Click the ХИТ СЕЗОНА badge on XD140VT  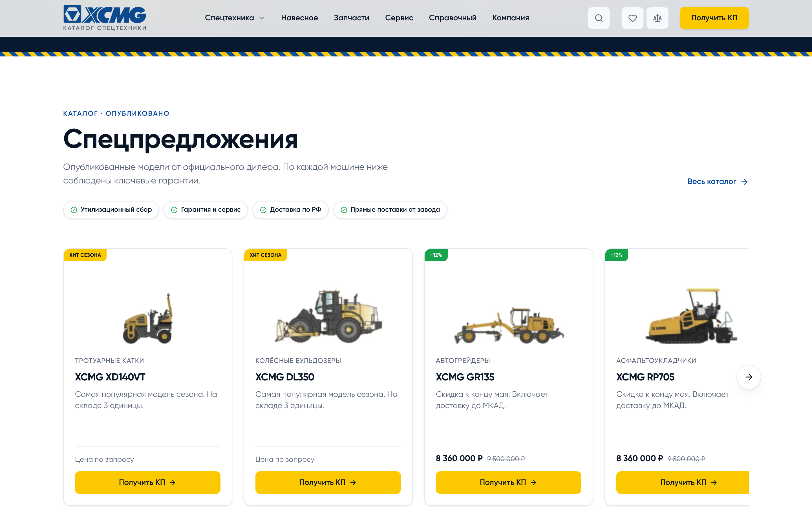(x=85, y=255)
